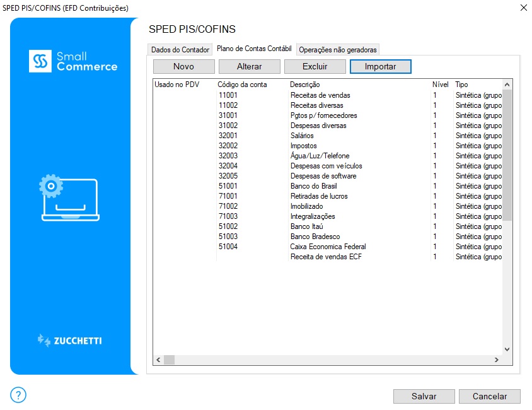This screenshot has width=532, height=410.
Task: Click the help question mark icon
Action: (x=18, y=395)
